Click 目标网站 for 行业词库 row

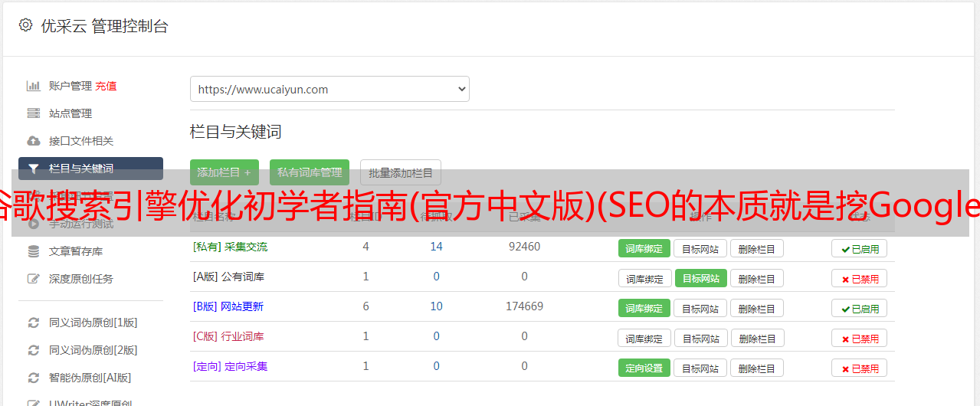click(700, 338)
